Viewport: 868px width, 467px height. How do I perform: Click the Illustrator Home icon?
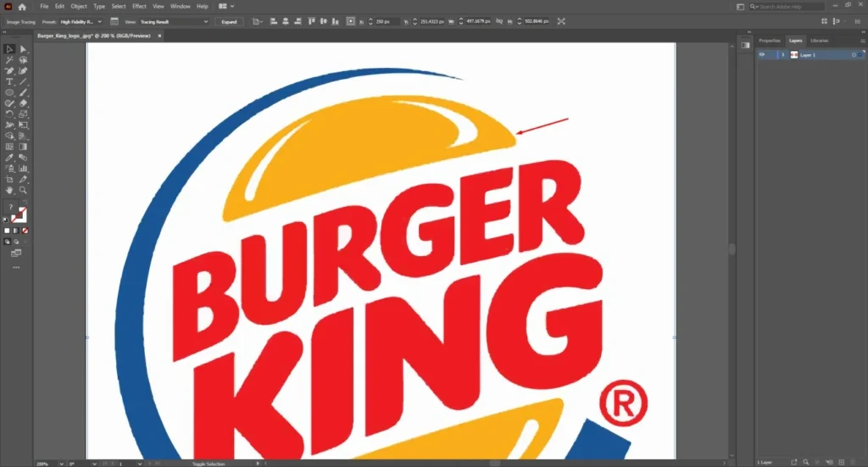coord(22,7)
